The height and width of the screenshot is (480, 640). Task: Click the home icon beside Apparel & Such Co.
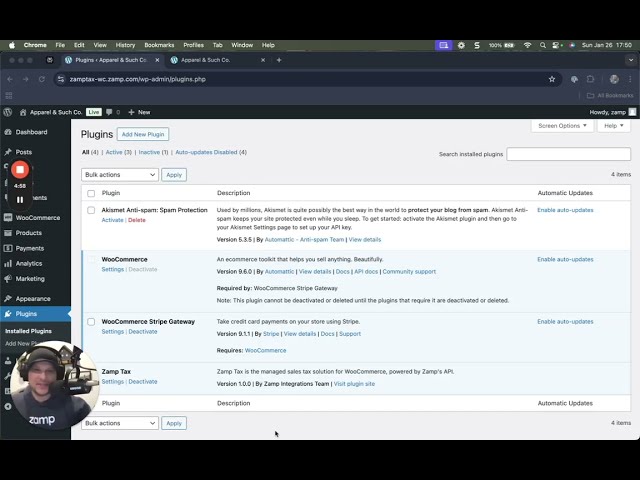tap(23, 112)
